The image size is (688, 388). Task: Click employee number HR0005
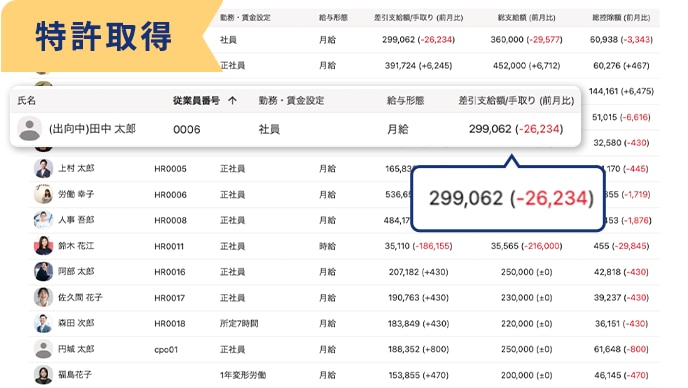170,169
